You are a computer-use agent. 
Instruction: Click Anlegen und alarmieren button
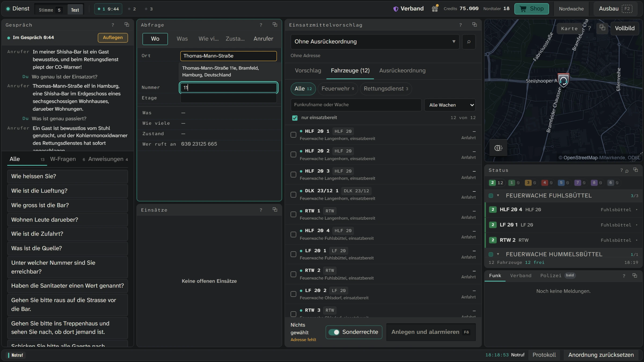click(x=431, y=332)
